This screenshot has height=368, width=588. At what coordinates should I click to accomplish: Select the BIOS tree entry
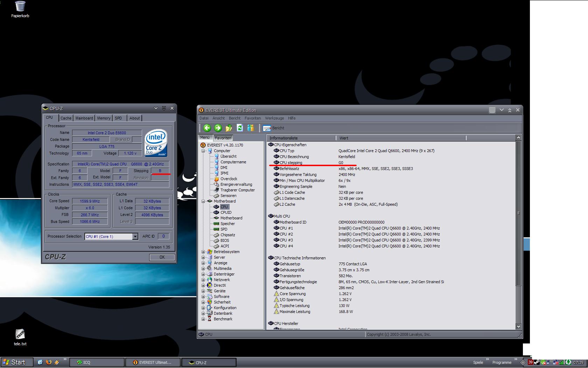point(225,240)
